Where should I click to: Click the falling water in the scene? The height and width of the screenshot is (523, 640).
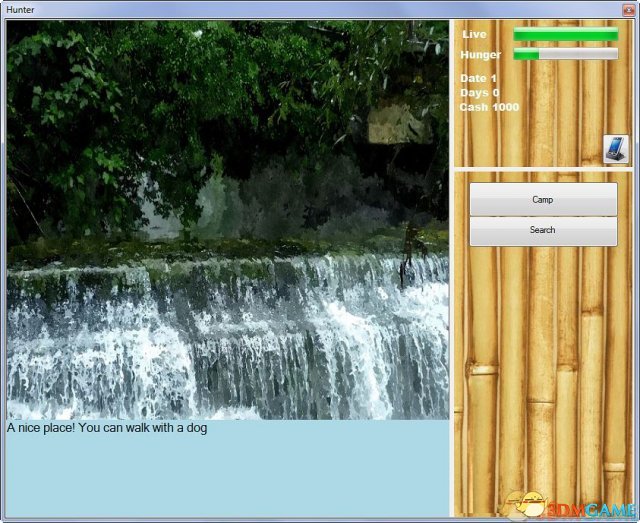pyautogui.click(x=227, y=340)
